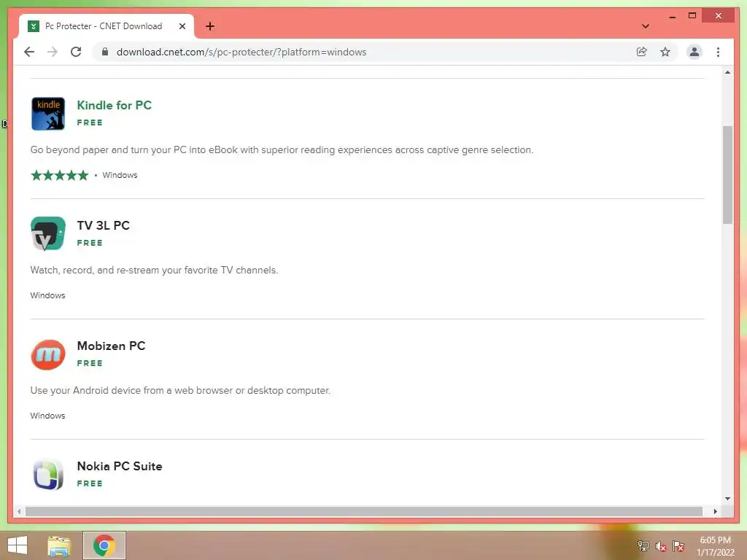
Task: Go back to the previous page
Action: click(x=29, y=52)
